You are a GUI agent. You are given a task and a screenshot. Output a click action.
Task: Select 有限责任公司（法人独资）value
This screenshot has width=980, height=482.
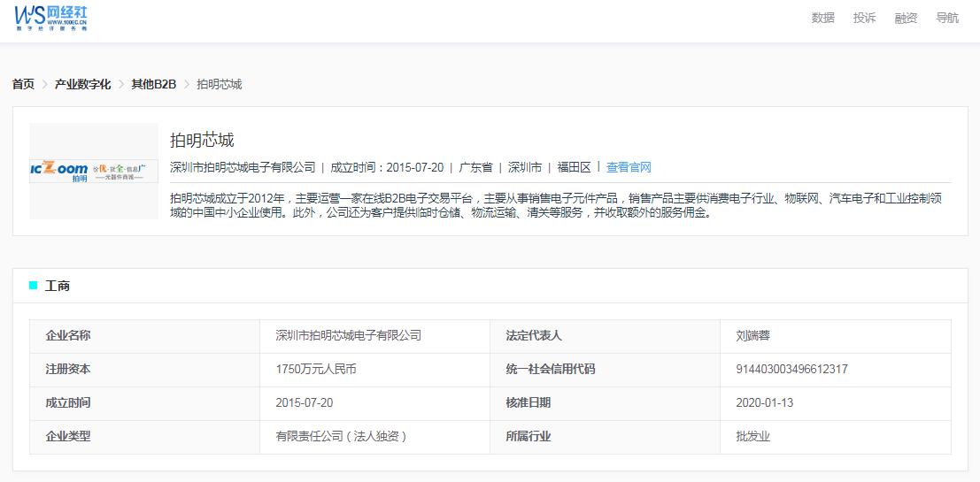343,437
